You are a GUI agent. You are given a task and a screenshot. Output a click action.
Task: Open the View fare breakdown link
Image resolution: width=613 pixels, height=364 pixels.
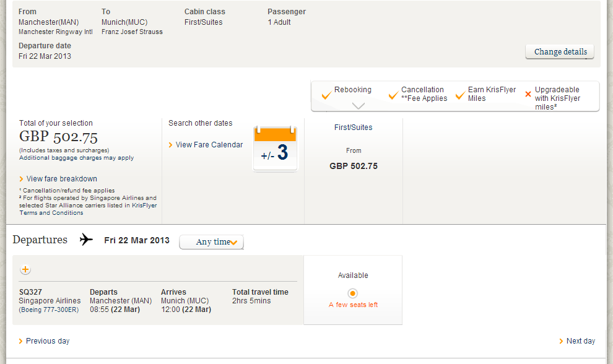pyautogui.click(x=61, y=179)
